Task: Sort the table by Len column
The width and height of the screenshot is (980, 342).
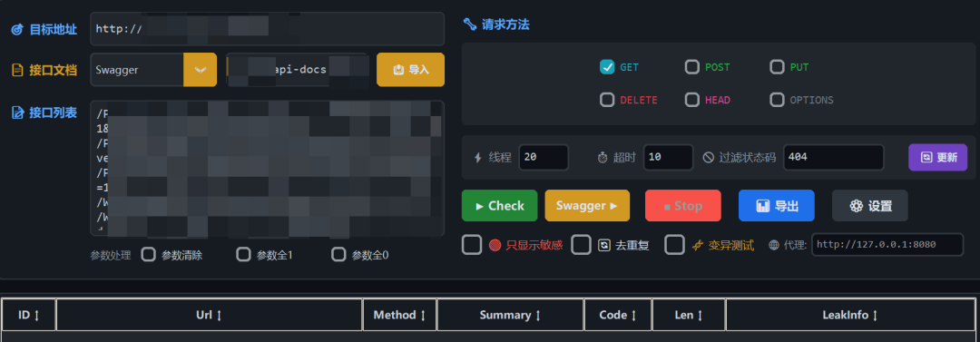Action: (x=688, y=315)
